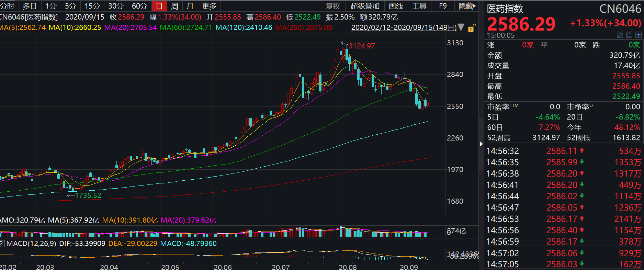Switch to the 多日 multi-day tab
This screenshot has width=644, height=270.
(x=30, y=6)
